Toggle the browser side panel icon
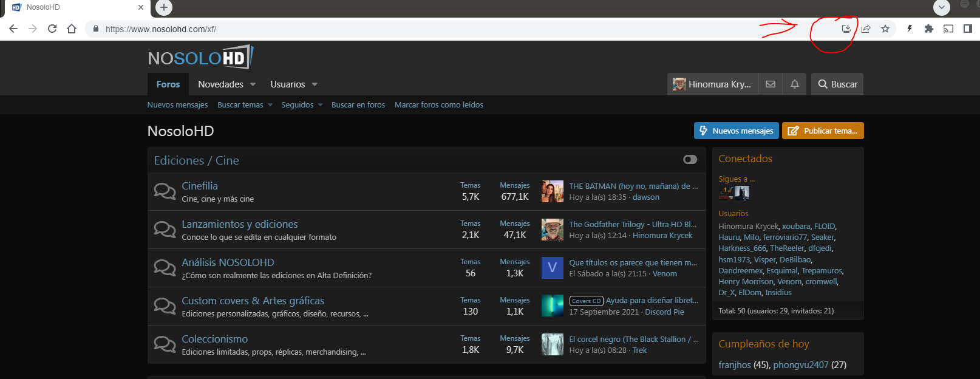Viewport: 980px width, 379px height. [968, 29]
